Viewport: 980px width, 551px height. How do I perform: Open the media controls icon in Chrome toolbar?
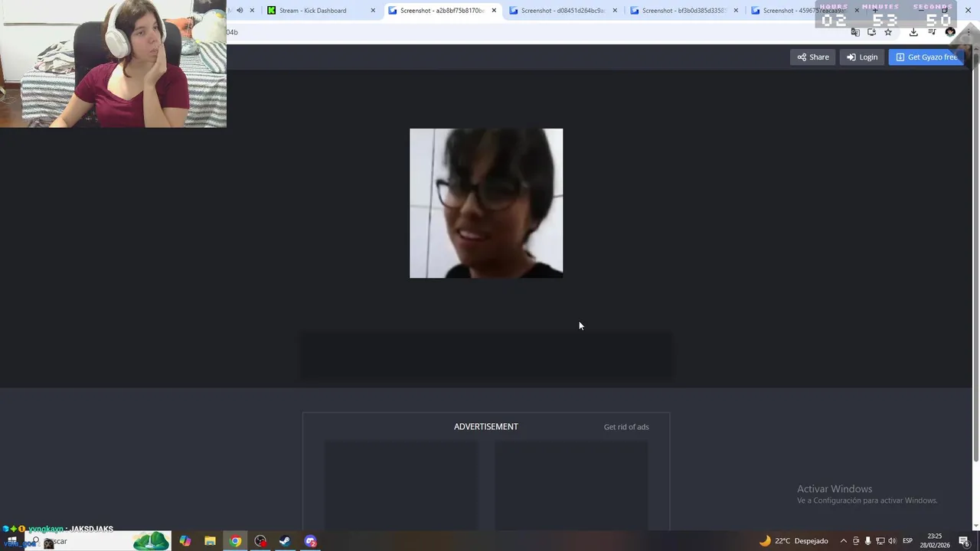(x=932, y=32)
